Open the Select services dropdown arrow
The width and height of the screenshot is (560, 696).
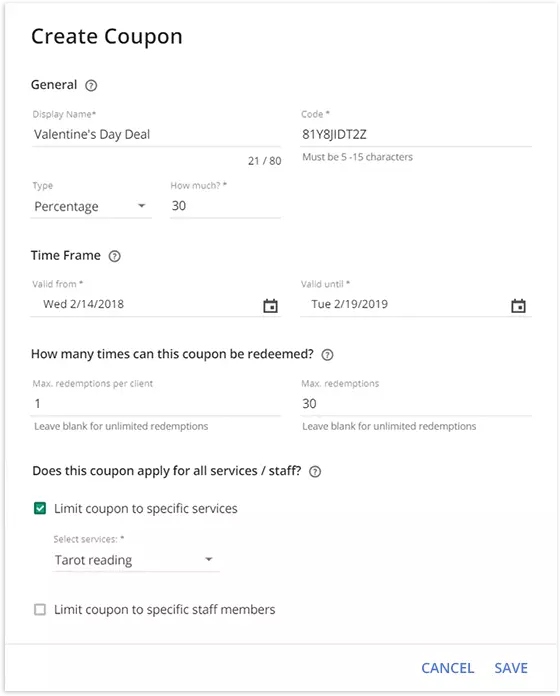209,559
